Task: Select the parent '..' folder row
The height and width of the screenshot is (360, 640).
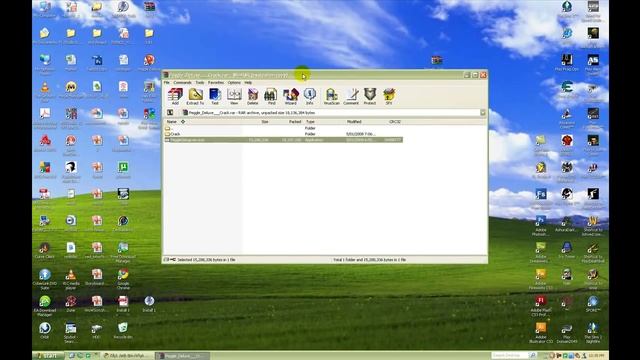Action: point(283,128)
